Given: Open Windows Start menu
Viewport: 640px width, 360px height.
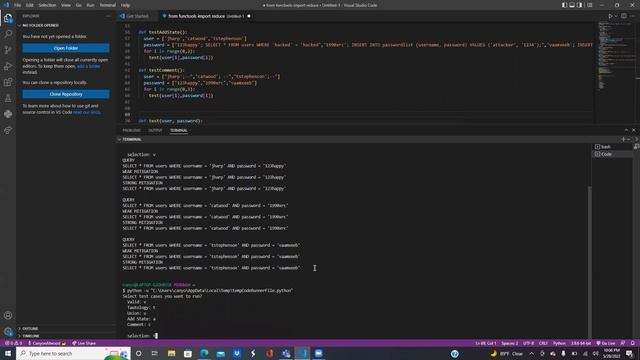Looking at the screenshot, I should [x=8, y=353].
